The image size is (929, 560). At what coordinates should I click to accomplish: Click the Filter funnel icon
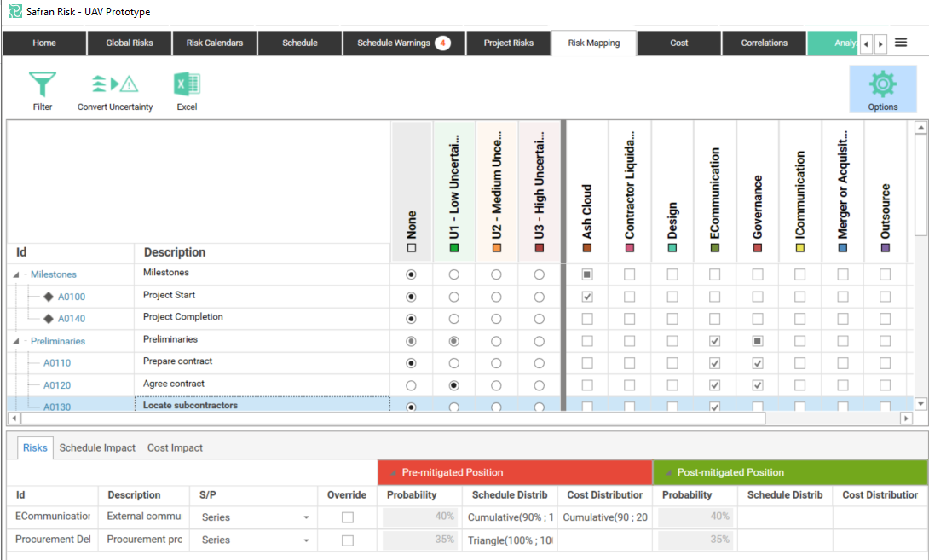tap(43, 84)
